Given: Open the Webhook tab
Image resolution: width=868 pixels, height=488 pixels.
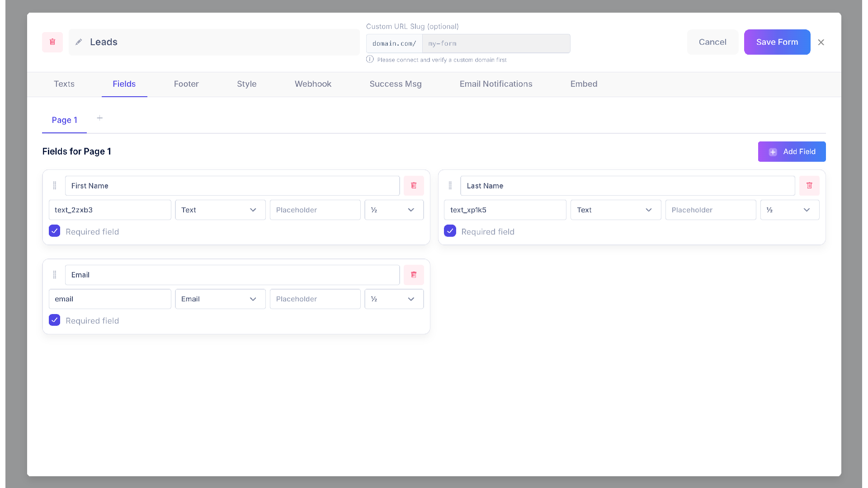Looking at the screenshot, I should (x=313, y=84).
